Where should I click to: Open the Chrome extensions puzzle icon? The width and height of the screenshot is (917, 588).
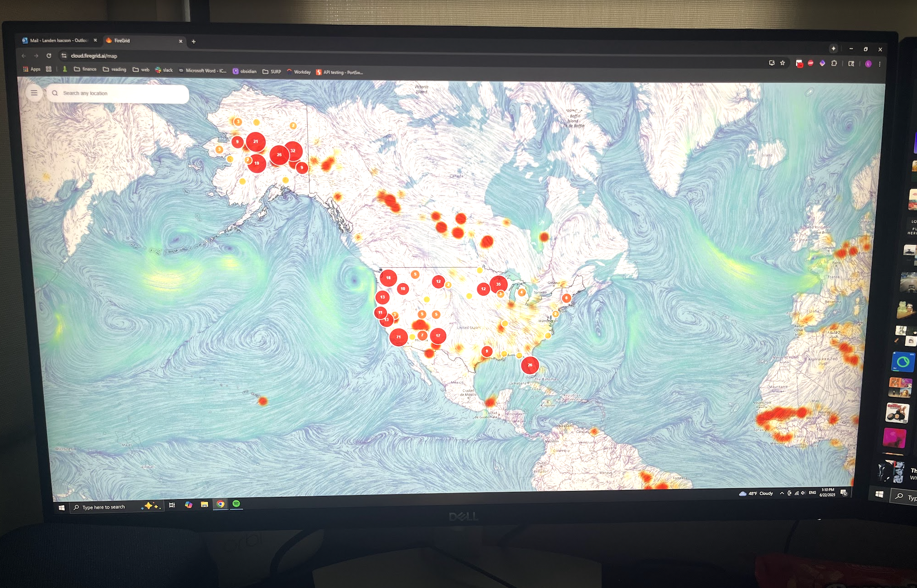click(x=835, y=63)
